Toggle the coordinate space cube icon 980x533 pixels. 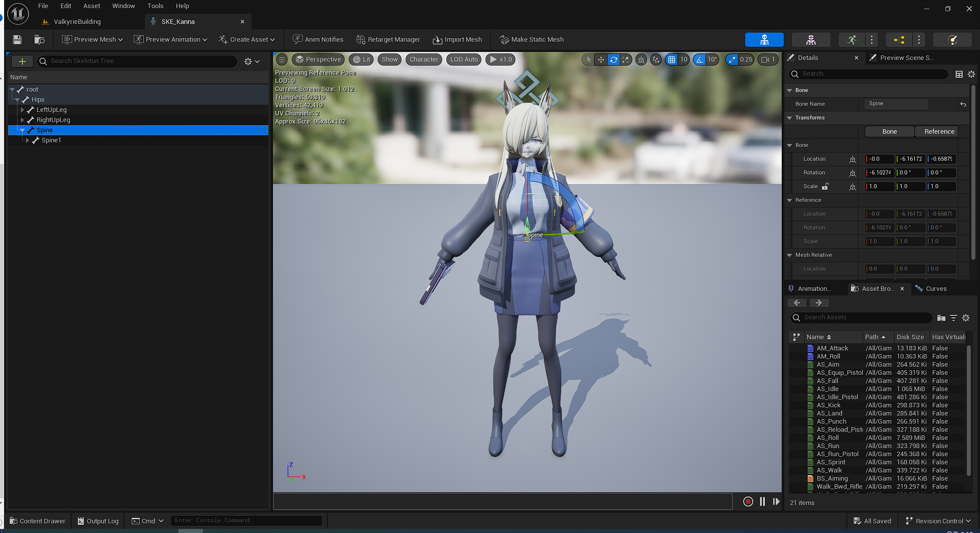(x=641, y=60)
